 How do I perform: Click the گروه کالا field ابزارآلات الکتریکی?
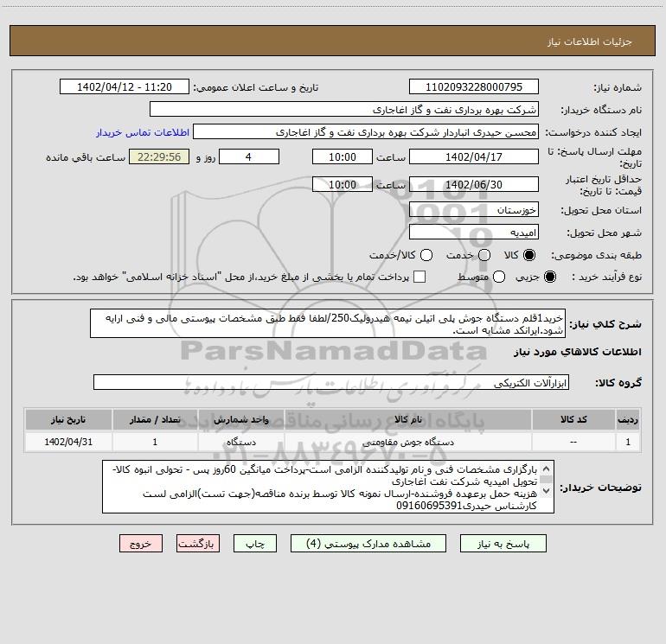[331, 382]
